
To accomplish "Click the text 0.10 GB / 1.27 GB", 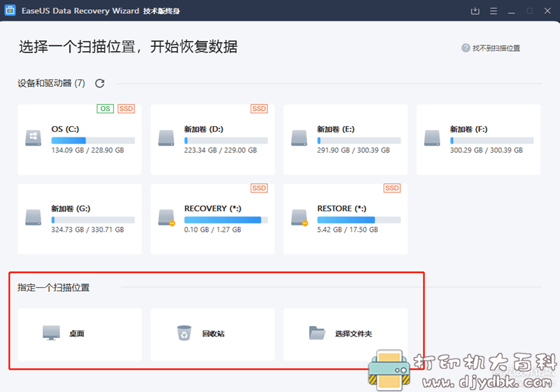I will coord(213,230).
